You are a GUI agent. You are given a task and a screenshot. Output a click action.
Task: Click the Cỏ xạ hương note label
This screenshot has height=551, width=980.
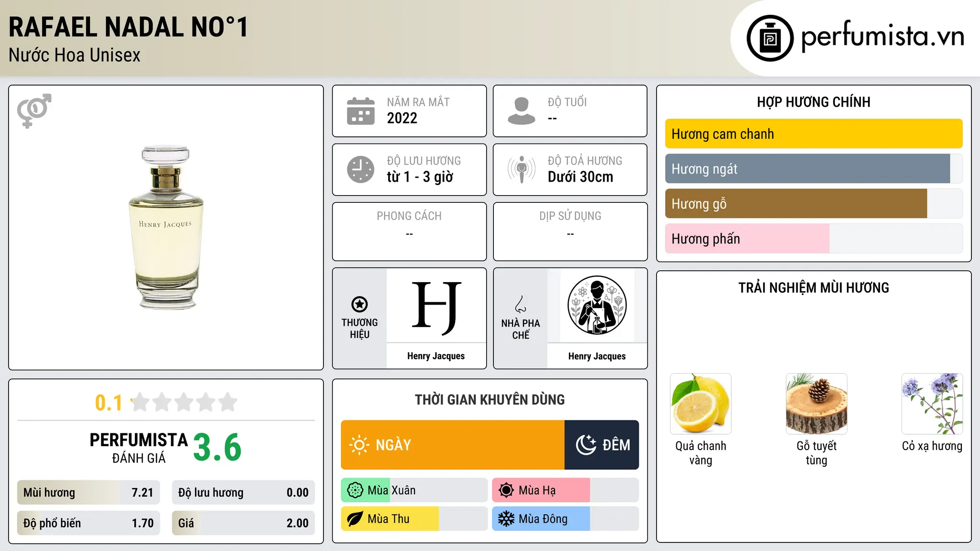point(932,446)
